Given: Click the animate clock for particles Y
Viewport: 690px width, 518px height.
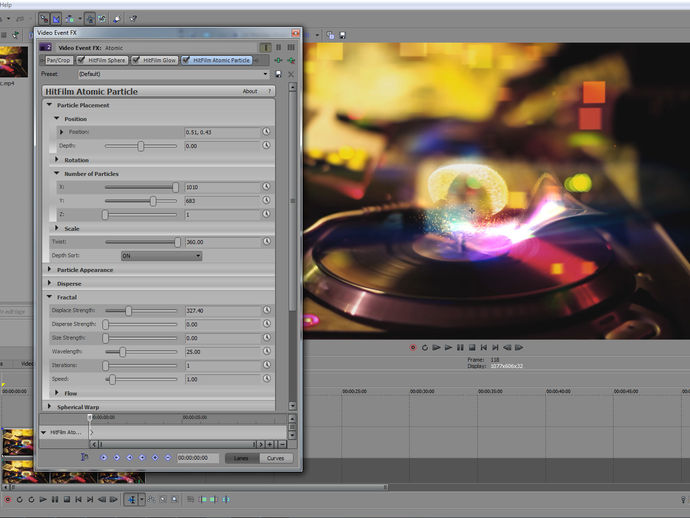Looking at the screenshot, I should [x=266, y=200].
